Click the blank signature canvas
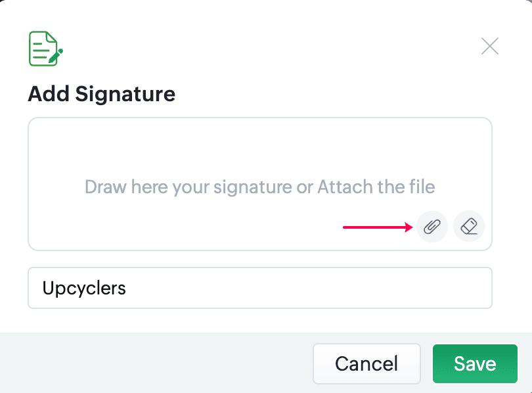This screenshot has width=532, height=393. [x=197, y=151]
